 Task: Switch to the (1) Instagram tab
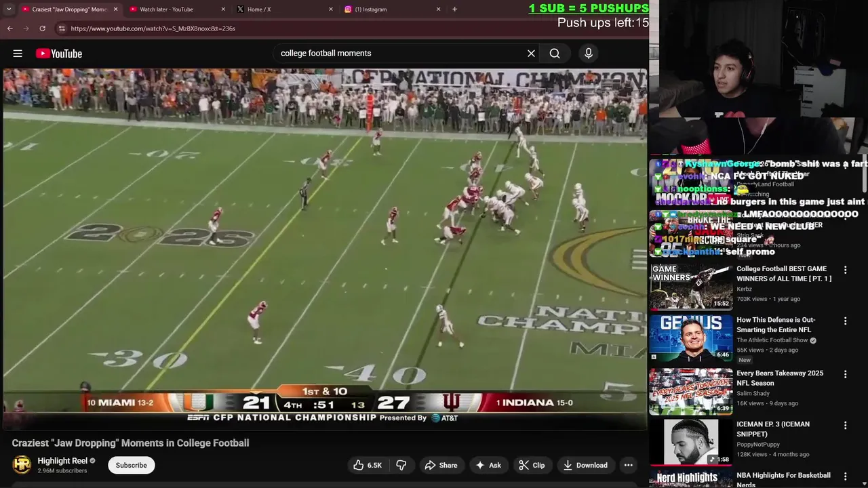tap(392, 9)
